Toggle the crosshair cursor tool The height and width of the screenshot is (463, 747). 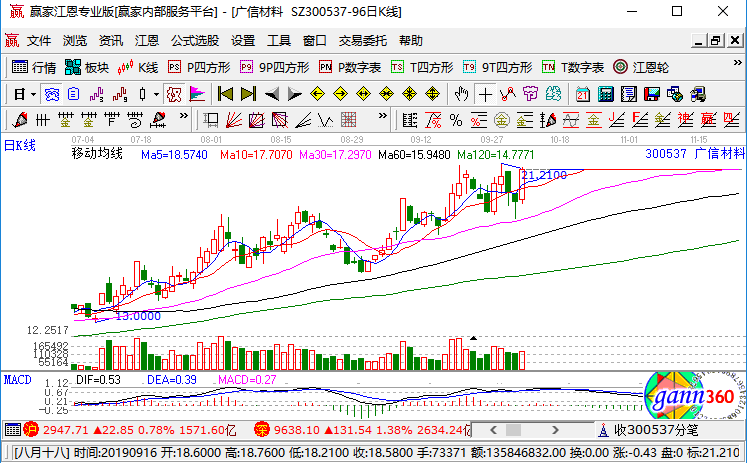coord(485,94)
